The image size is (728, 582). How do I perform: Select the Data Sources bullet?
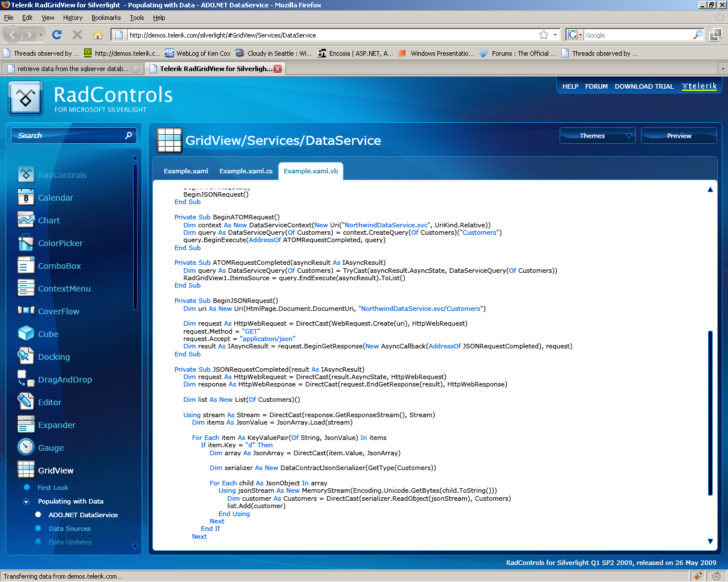[x=38, y=529]
